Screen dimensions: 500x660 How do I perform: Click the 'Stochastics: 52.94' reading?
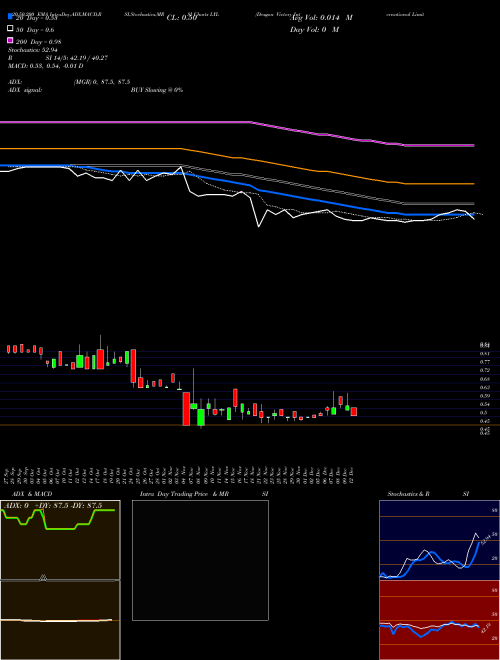[33, 50]
